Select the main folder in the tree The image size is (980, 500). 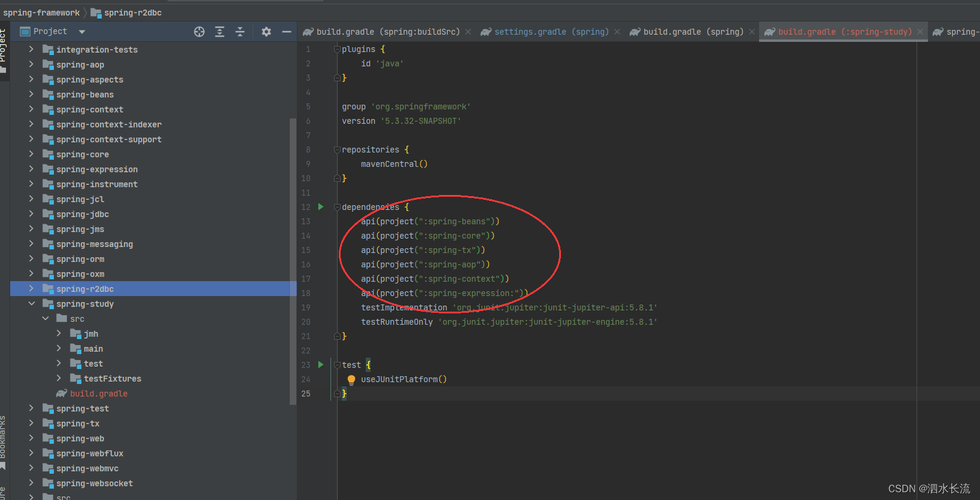(93, 349)
